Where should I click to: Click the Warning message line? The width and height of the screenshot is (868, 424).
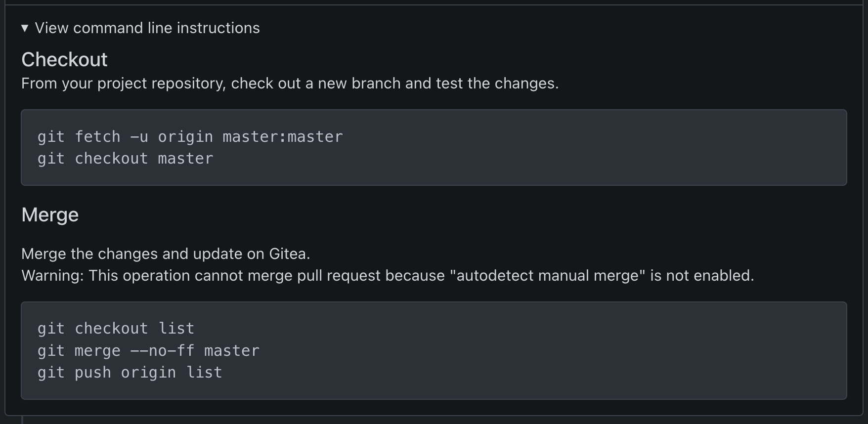point(388,276)
